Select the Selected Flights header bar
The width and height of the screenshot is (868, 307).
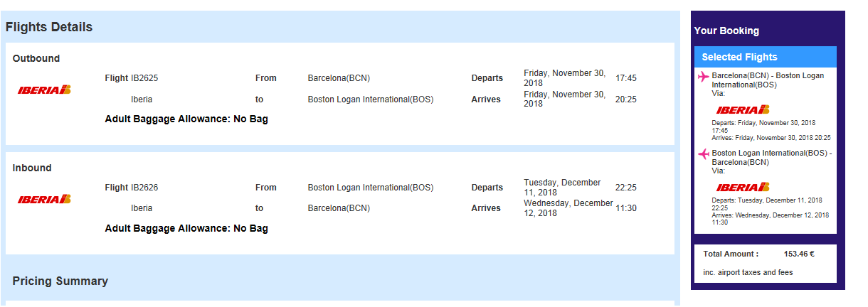point(766,57)
